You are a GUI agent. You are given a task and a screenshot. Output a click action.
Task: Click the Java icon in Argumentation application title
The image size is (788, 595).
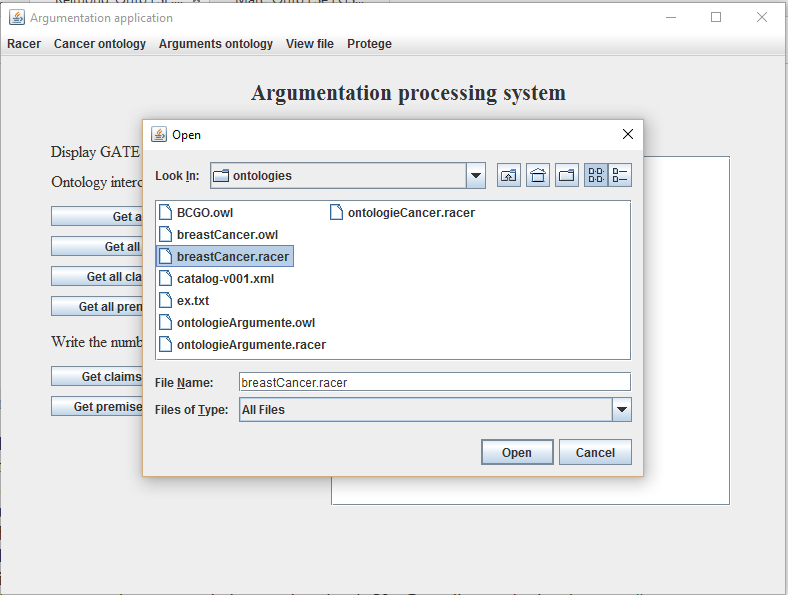pyautogui.click(x=17, y=17)
